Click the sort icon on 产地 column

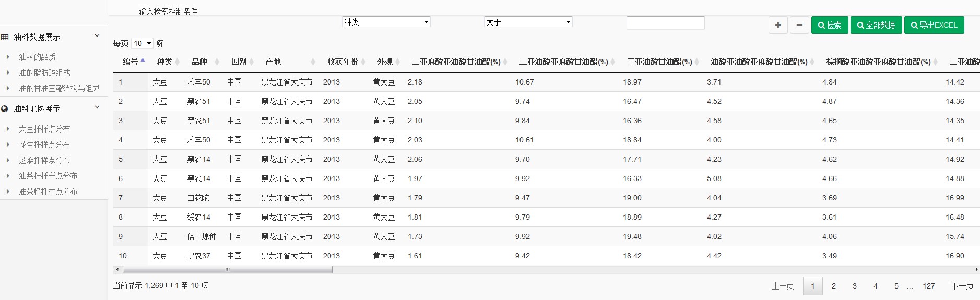click(x=313, y=62)
